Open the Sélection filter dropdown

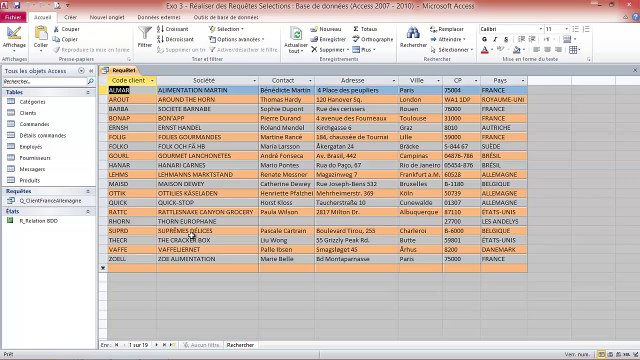pyautogui.click(x=226, y=29)
